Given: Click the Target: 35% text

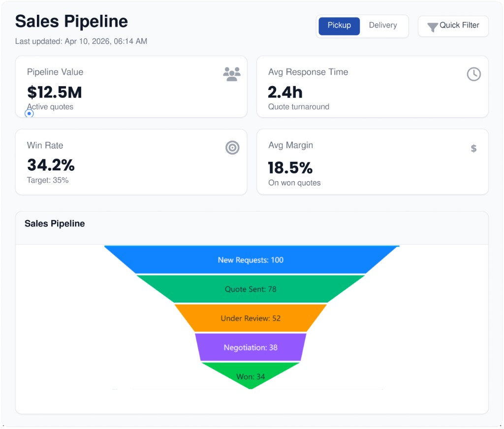Looking at the screenshot, I should point(48,180).
